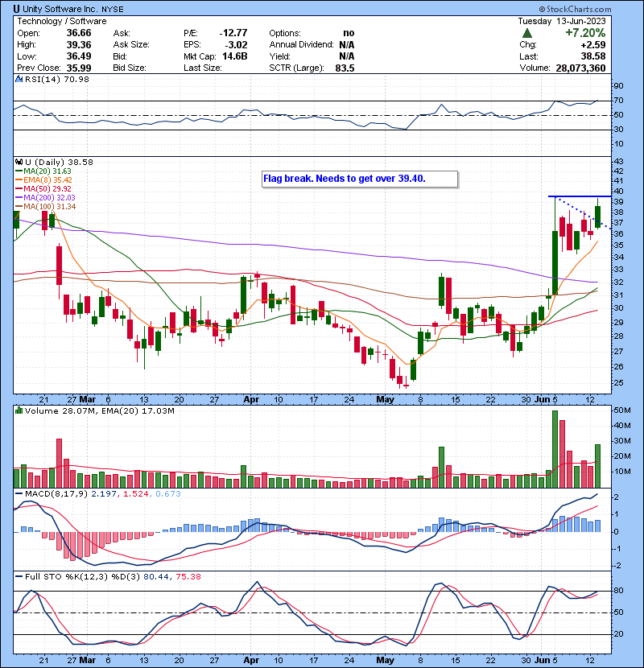Click the Options value 'no'
644x668 pixels.
tap(349, 33)
